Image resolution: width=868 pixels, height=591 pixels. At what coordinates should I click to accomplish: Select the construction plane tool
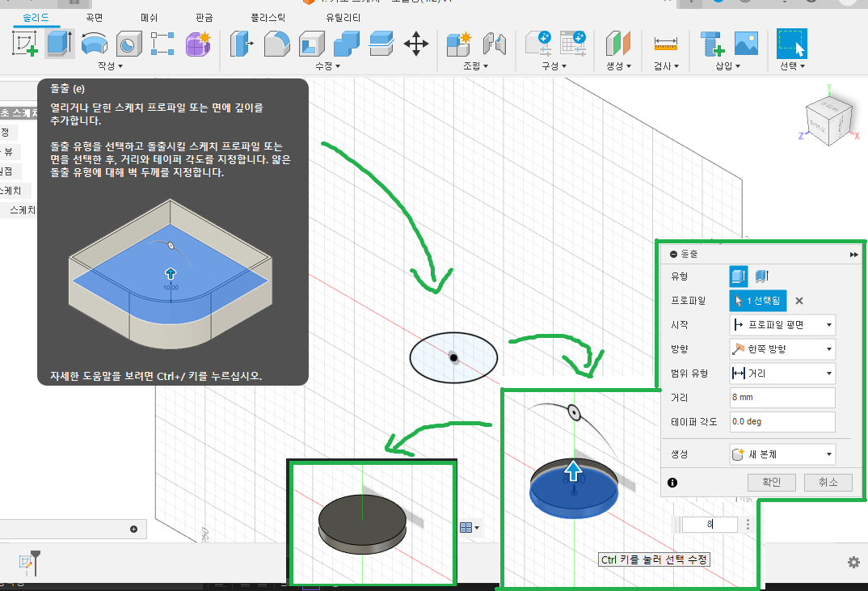[x=618, y=44]
